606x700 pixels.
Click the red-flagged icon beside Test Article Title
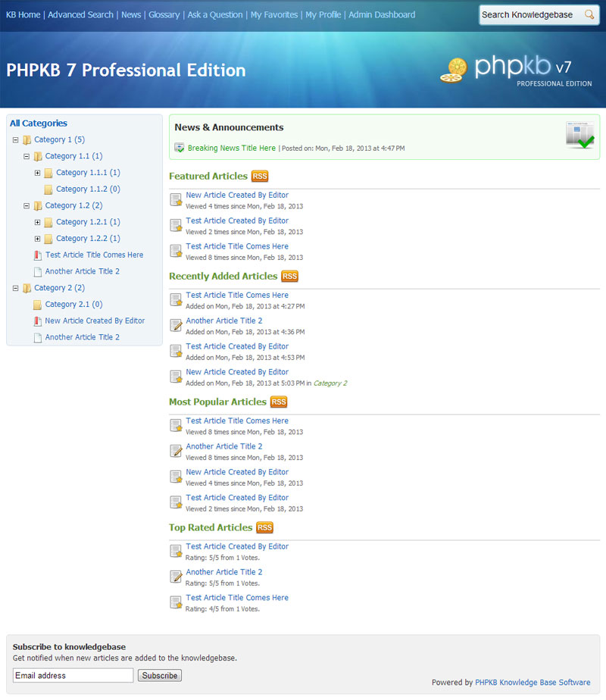point(36,255)
